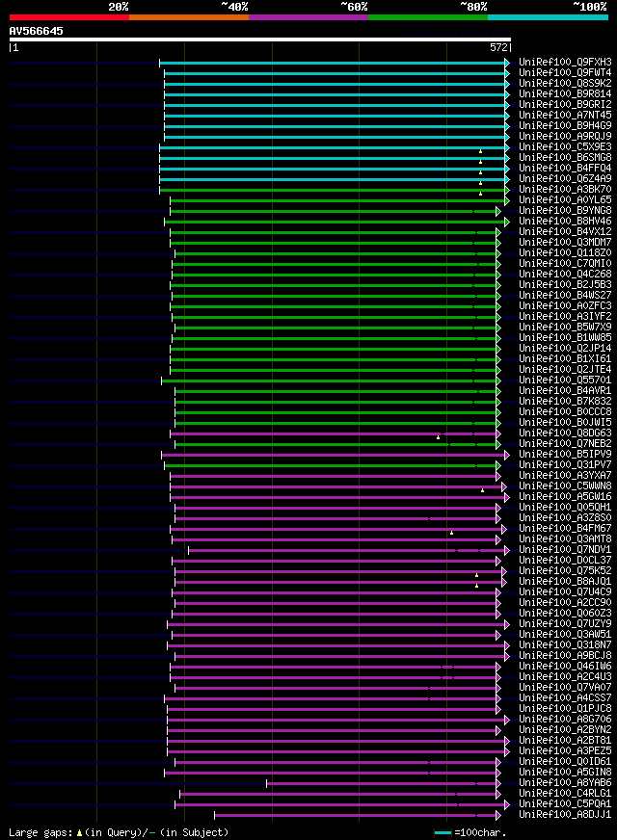Click the UniRef100_Q8S9K2 hit name
The image size is (617, 840).
565,84
